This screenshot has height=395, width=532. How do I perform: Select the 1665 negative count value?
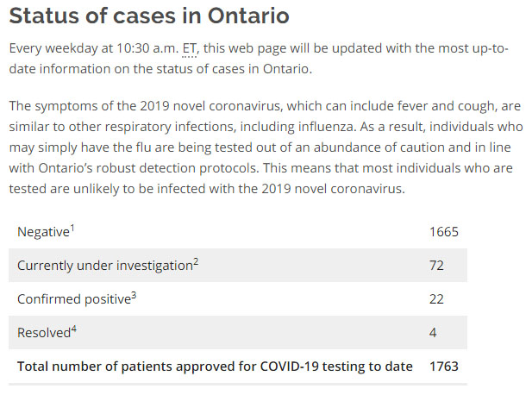[x=443, y=232]
